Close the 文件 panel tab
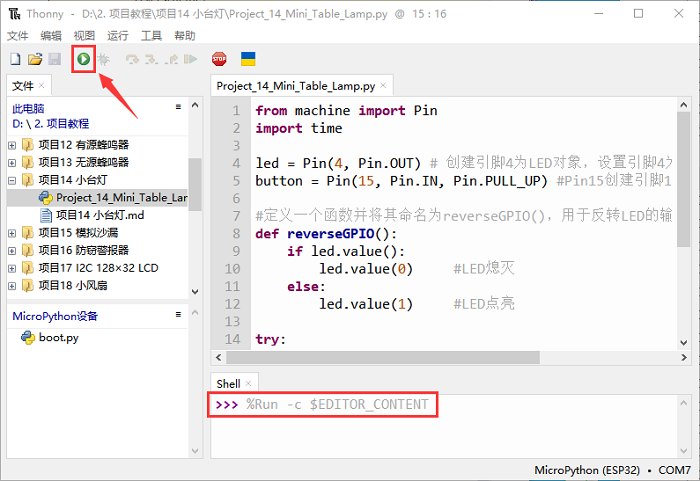The width and height of the screenshot is (700, 481). point(42,86)
